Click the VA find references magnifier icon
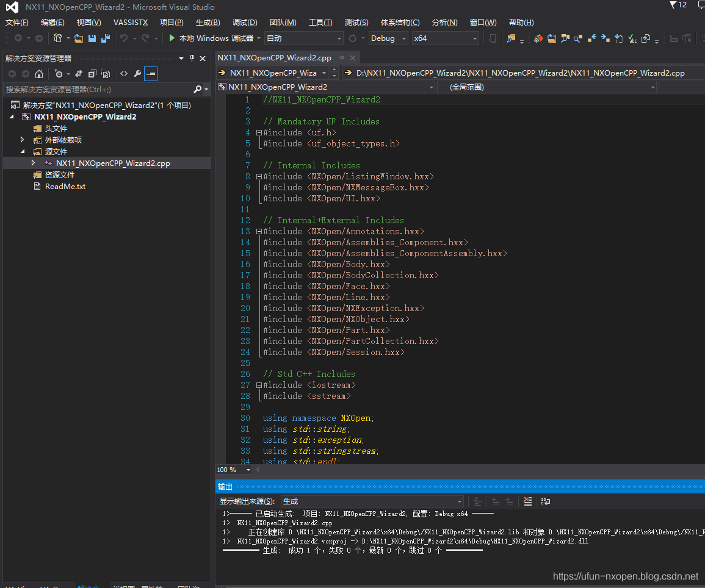 pyautogui.click(x=578, y=38)
